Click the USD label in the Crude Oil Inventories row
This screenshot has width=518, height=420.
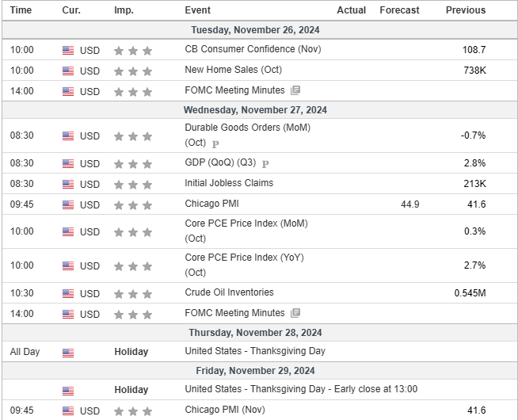click(x=90, y=294)
